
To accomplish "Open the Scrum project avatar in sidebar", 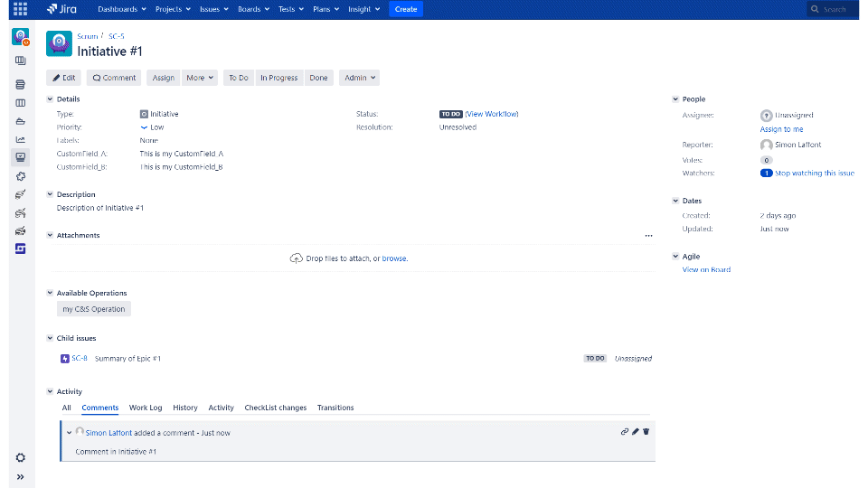I will click(x=21, y=37).
